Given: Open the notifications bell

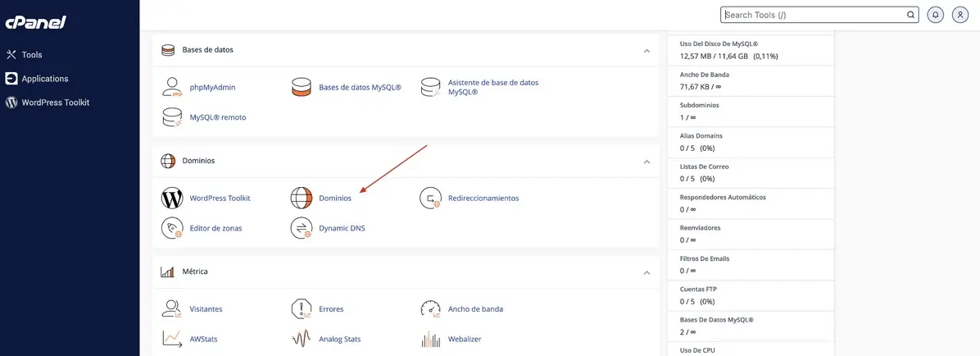Looking at the screenshot, I should [936, 15].
